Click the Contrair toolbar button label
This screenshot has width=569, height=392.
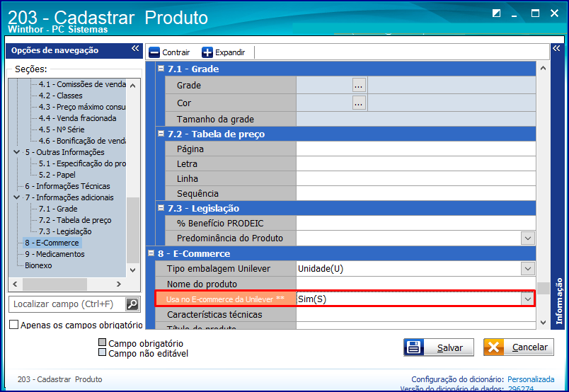(x=176, y=52)
